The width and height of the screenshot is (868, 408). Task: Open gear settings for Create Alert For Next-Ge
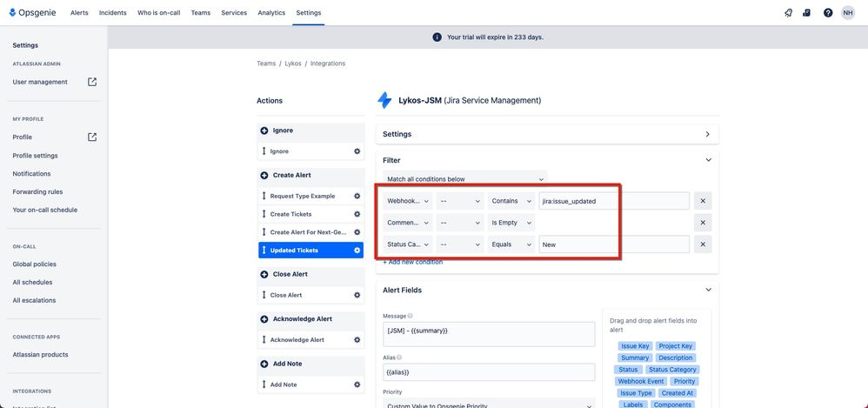[x=357, y=232]
